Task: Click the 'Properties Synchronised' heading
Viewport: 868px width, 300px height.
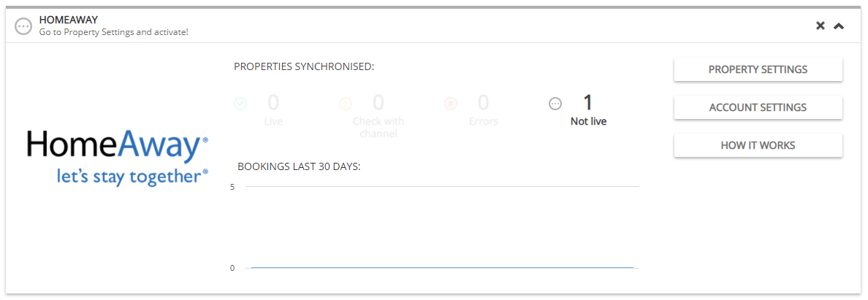Action: click(x=304, y=66)
